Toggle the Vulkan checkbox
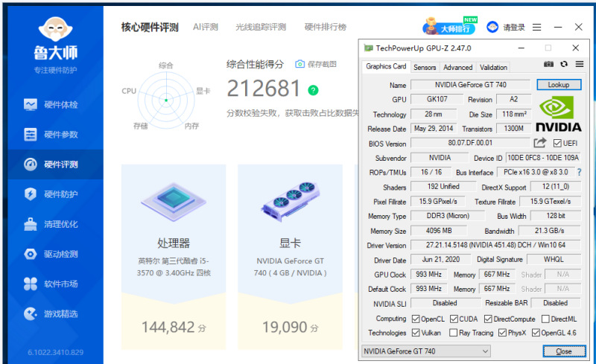This screenshot has height=364, width=596. tap(416, 333)
